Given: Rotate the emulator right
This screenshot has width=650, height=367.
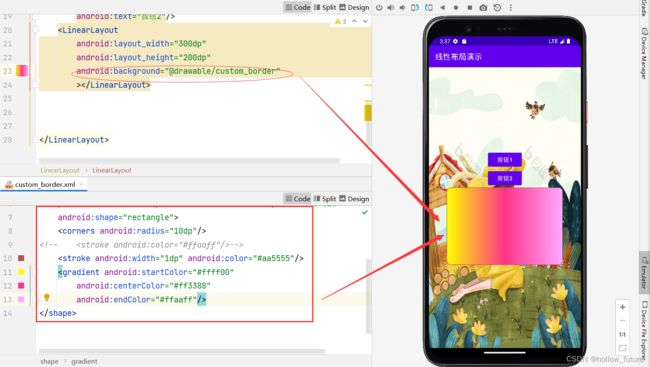Looking at the screenshot, I should [x=429, y=7].
